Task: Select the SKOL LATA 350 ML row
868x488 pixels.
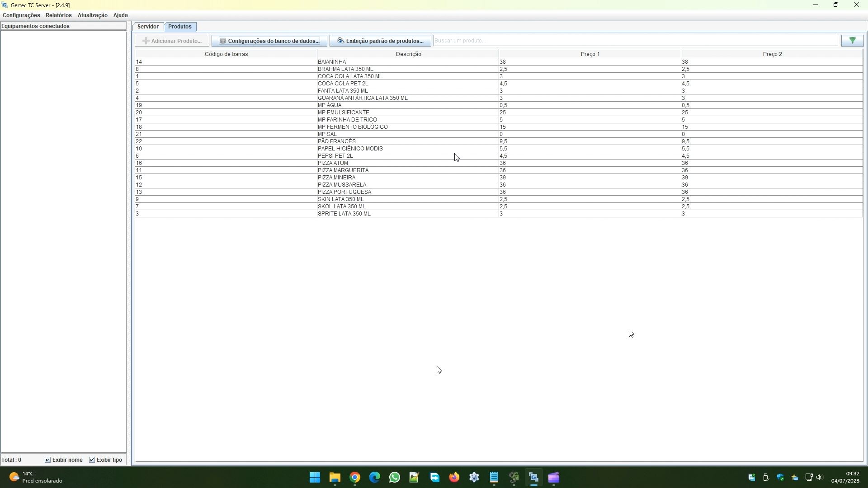Action: 499,206
